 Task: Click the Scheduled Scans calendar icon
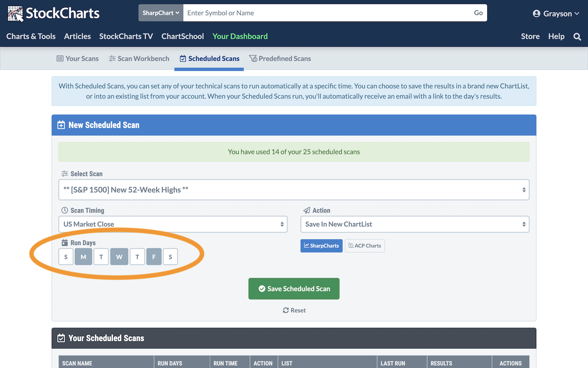[183, 58]
